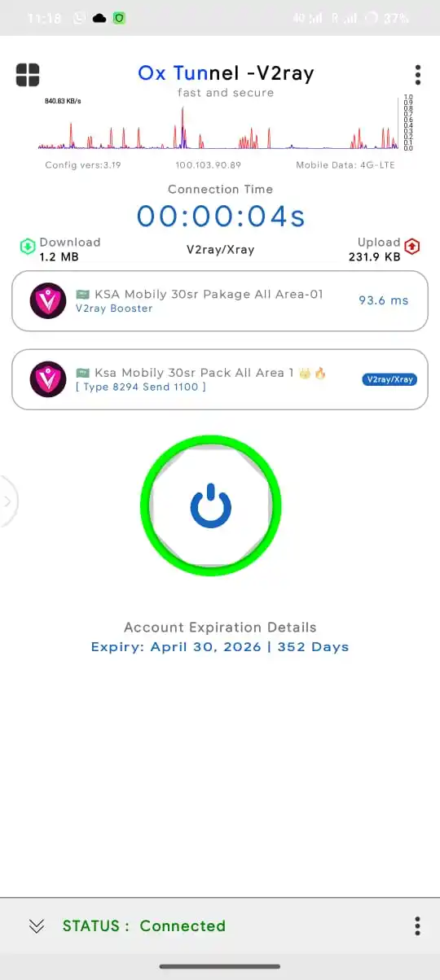The height and width of the screenshot is (980, 440).
Task: Tap the green download arrow icon
Action: tap(28, 246)
